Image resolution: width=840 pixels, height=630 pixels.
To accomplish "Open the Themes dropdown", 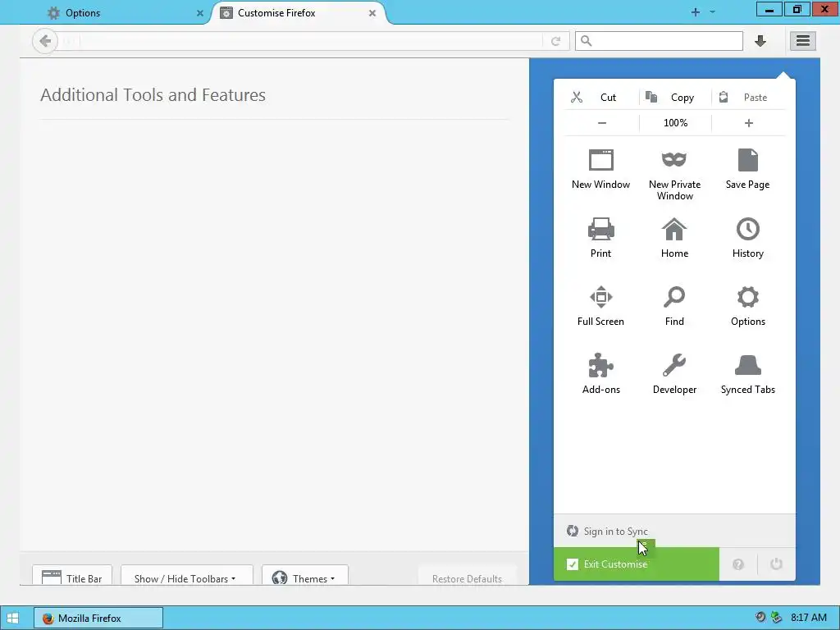I will tap(305, 577).
